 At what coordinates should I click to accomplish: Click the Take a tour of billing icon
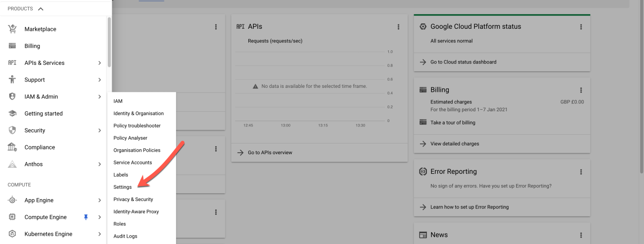tap(423, 122)
